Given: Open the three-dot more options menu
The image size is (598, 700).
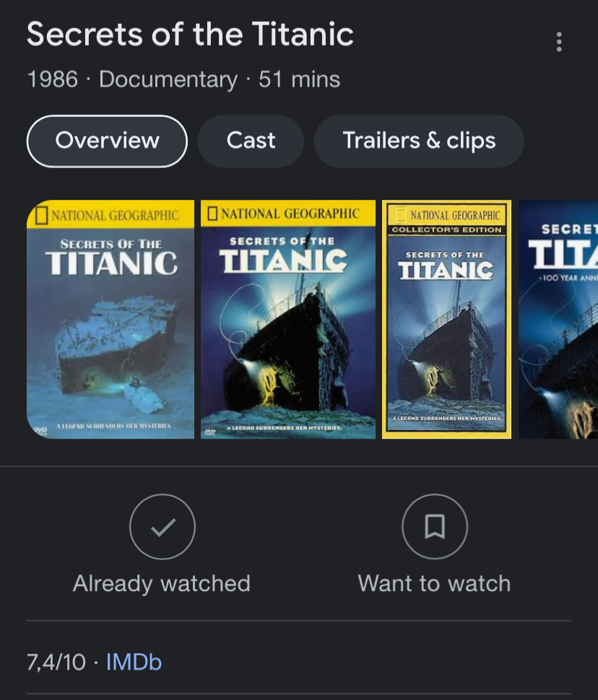Looking at the screenshot, I should [x=558, y=42].
